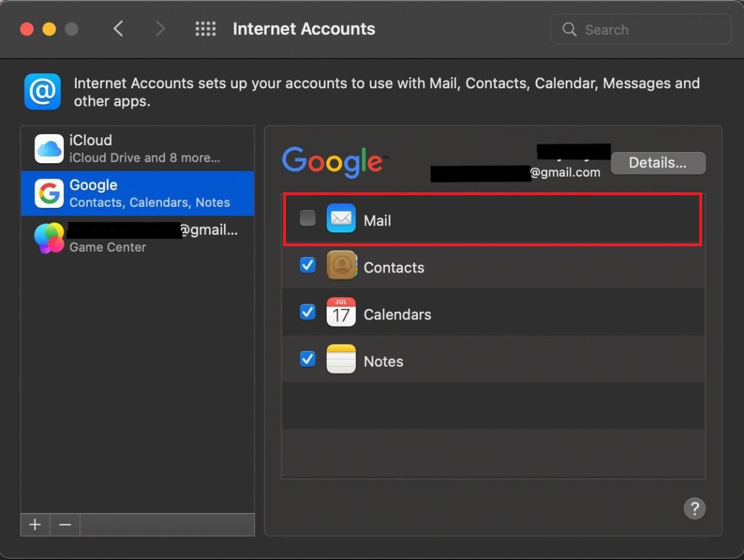
Task: Click the Internet Accounts window title
Action: tap(304, 28)
